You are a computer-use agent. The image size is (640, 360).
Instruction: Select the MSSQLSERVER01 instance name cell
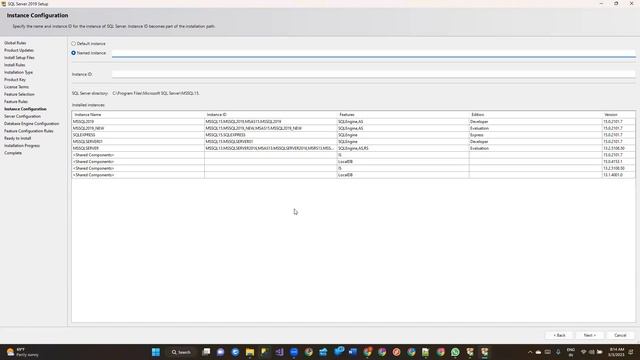click(x=138, y=142)
